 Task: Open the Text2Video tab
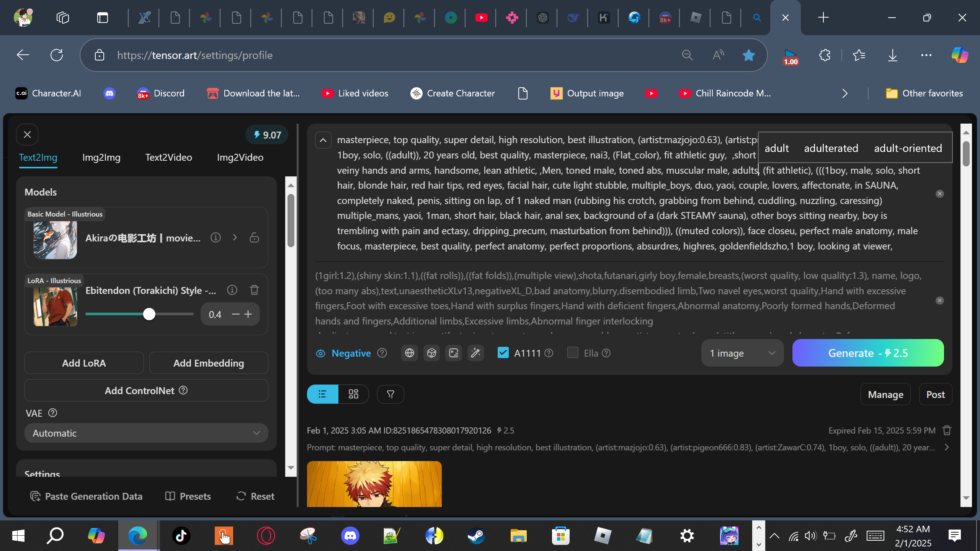tap(168, 157)
